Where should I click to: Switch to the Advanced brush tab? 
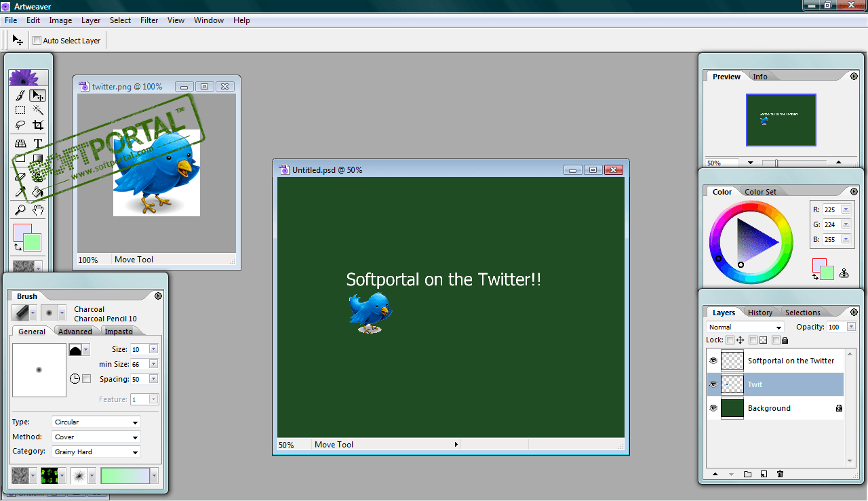(75, 332)
